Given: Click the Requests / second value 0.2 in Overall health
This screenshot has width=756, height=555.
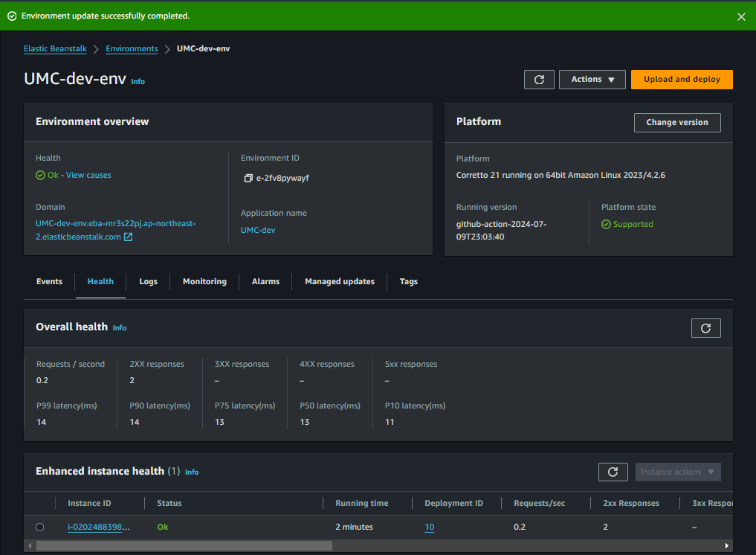Looking at the screenshot, I should tap(42, 380).
